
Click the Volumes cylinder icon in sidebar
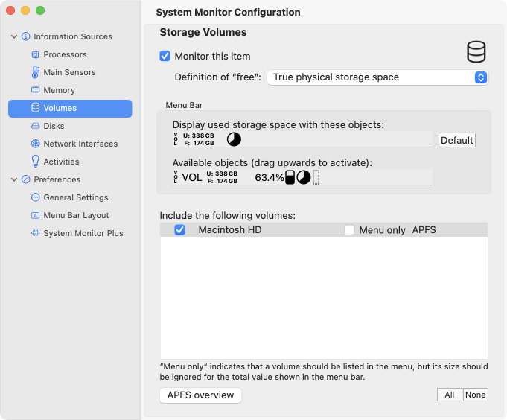pos(35,108)
